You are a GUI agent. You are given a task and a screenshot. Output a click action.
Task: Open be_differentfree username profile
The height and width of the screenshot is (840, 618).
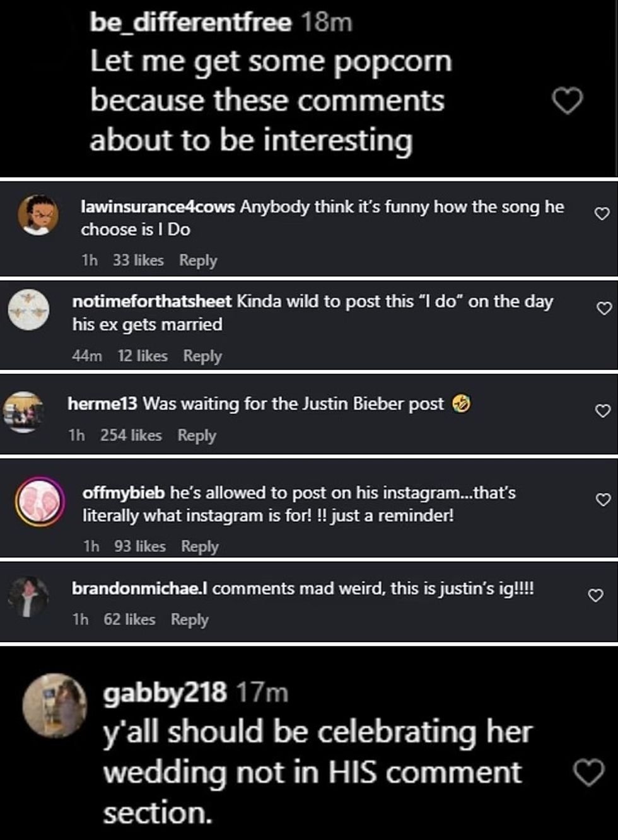coord(190,23)
